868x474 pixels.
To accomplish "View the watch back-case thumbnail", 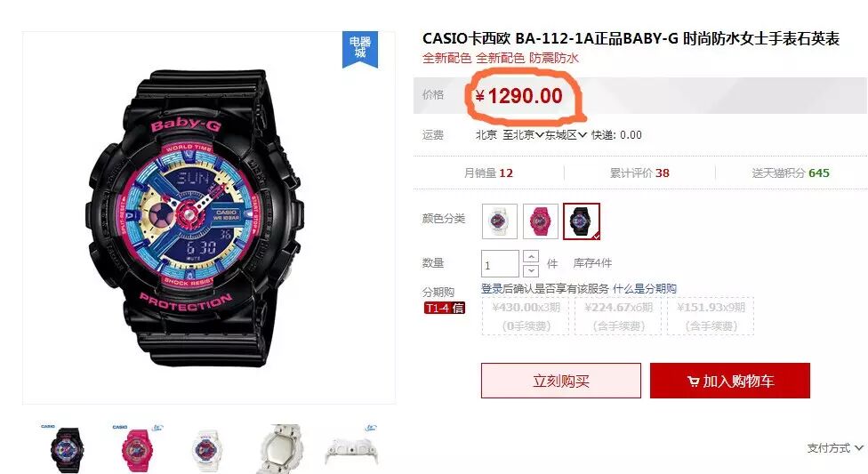I will point(281,448).
